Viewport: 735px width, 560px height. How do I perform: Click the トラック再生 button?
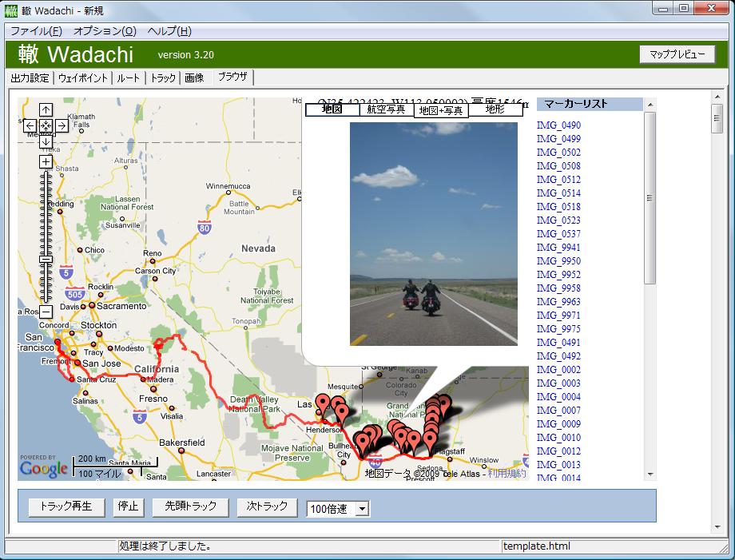66,506
